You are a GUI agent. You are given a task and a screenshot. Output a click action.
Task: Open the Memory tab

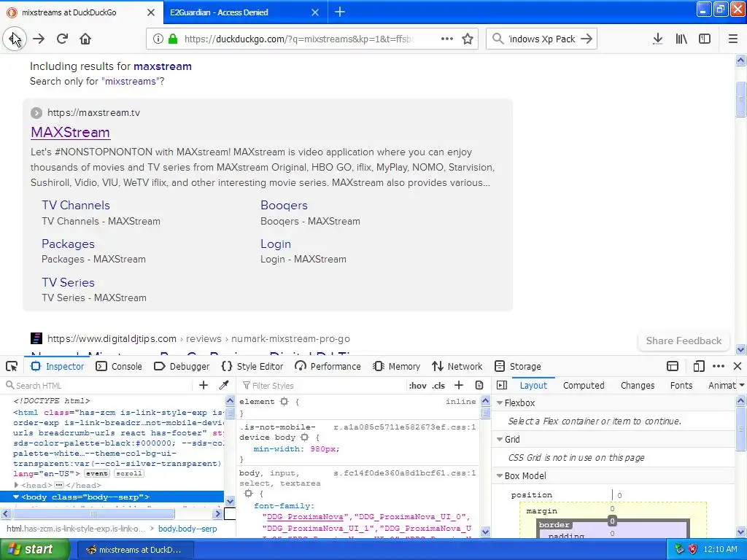[396, 366]
